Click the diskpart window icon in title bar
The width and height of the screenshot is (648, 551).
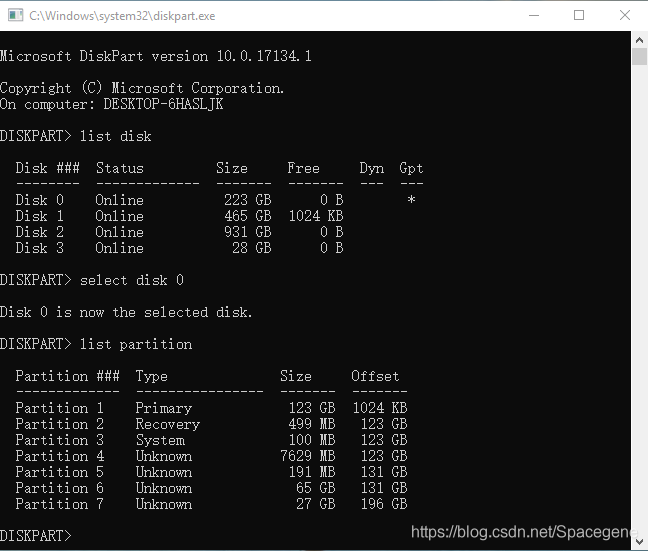15,15
